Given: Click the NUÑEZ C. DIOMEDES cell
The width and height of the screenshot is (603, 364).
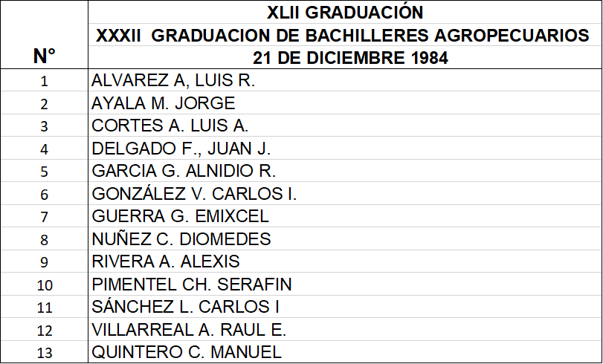Looking at the screenshot, I should click(x=345, y=239).
